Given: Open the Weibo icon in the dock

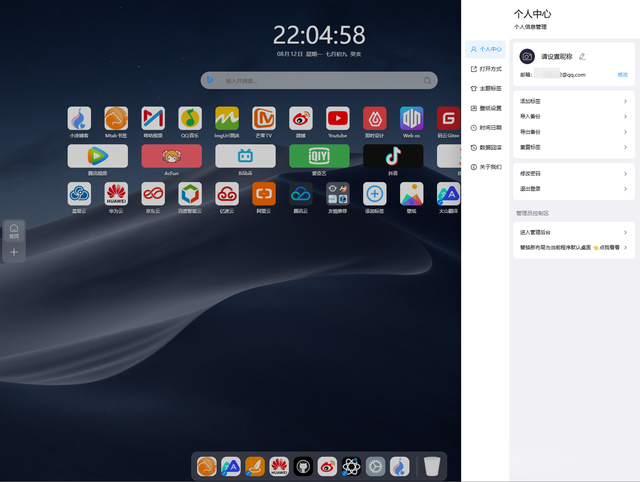Looking at the screenshot, I should (x=327, y=466).
